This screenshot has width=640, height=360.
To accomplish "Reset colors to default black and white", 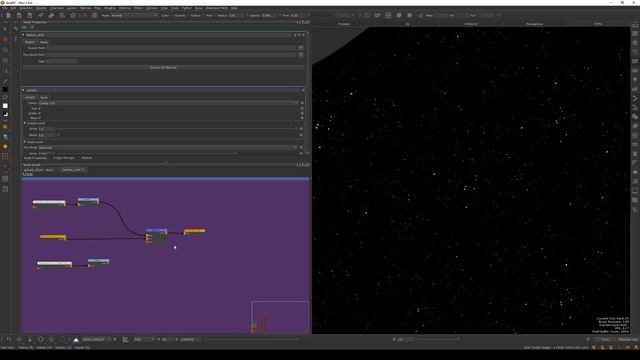I will click(5, 114).
